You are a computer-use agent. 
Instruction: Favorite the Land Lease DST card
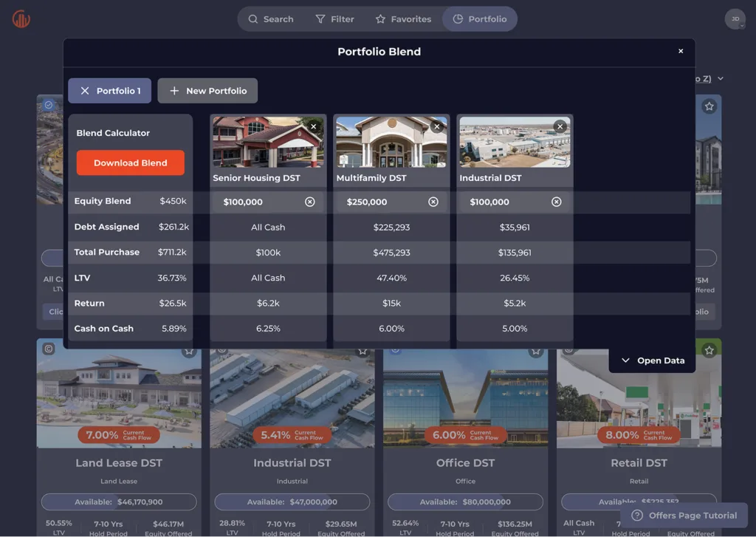click(x=189, y=352)
